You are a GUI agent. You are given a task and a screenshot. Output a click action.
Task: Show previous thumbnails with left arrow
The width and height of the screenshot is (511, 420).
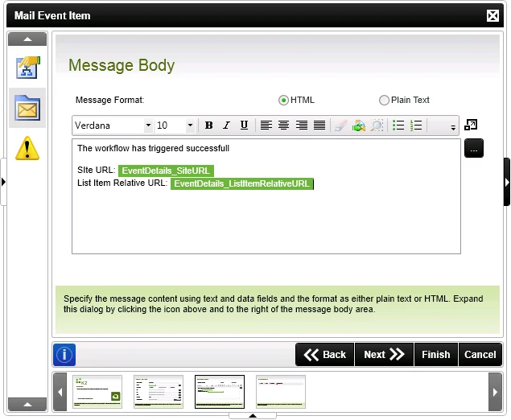coord(60,392)
